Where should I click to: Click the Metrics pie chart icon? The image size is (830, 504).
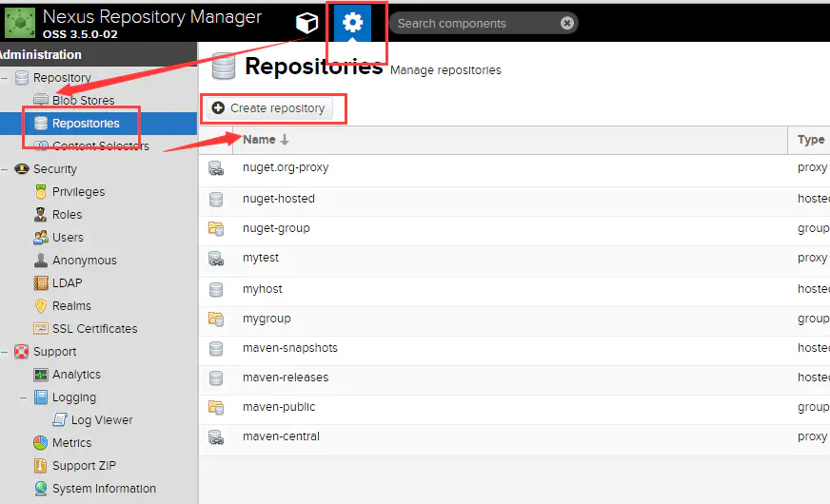click(x=40, y=442)
